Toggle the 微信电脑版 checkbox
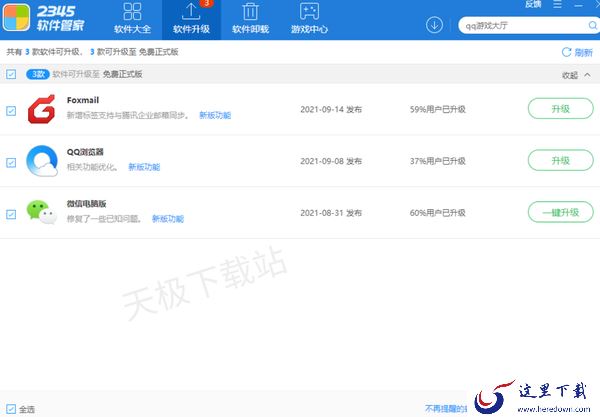The height and width of the screenshot is (417, 600). pos(11,214)
